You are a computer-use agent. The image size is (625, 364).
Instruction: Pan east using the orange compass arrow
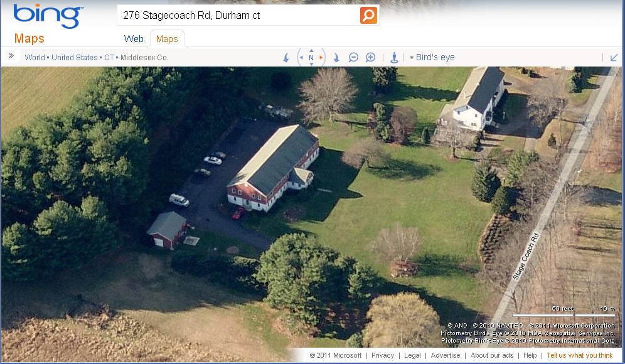[x=321, y=57]
